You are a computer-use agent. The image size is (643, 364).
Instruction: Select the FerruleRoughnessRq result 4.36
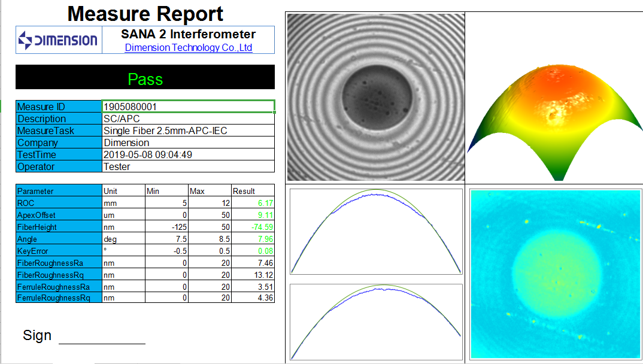[253, 297]
